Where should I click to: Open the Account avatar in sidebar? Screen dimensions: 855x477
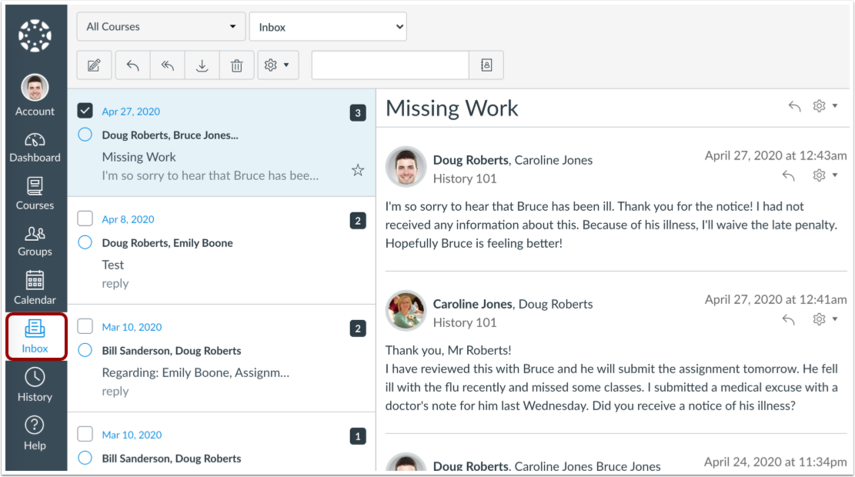point(35,87)
